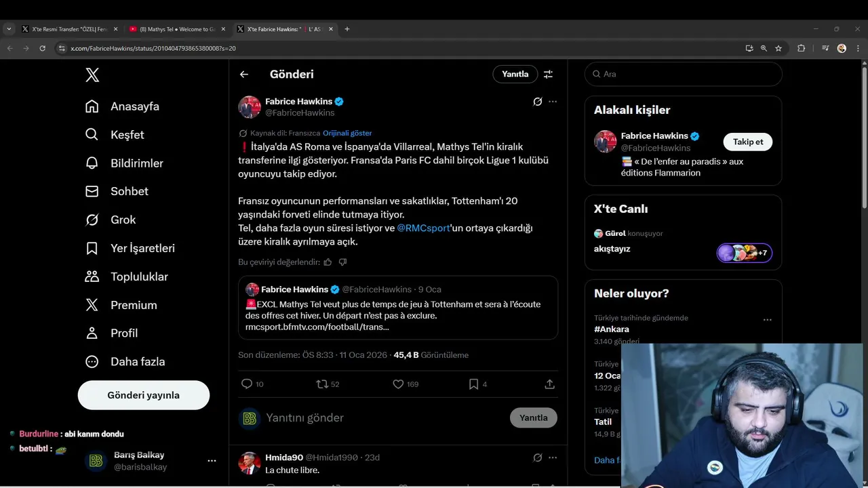This screenshot has width=868, height=488.
Task: Reload the page
Action: click(x=42, y=48)
